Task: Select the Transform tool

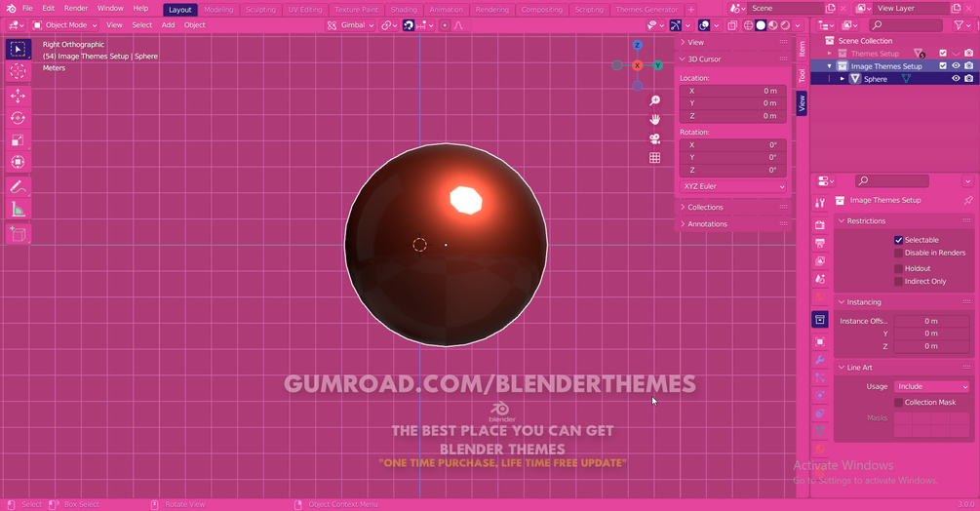Action: [x=19, y=163]
